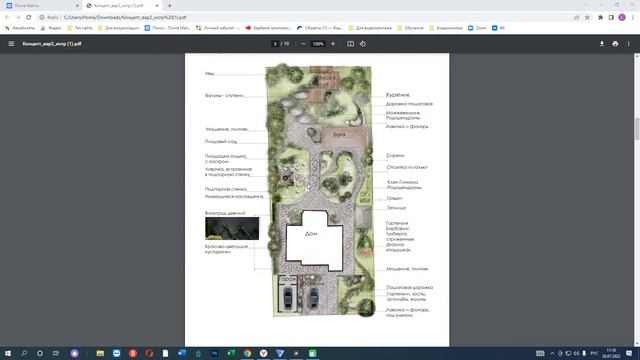Download the PDF file
The width and height of the screenshot is (640, 360).
click(602, 44)
